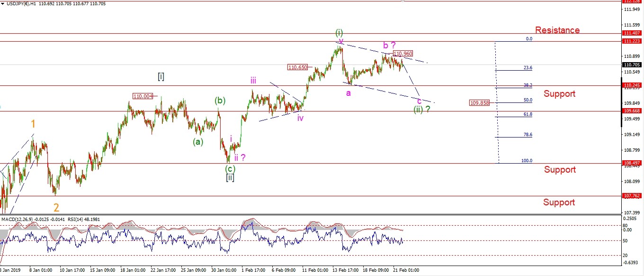The height and width of the screenshot is (276, 644).
Task: Select the red Resistance label
Action: click(557, 30)
